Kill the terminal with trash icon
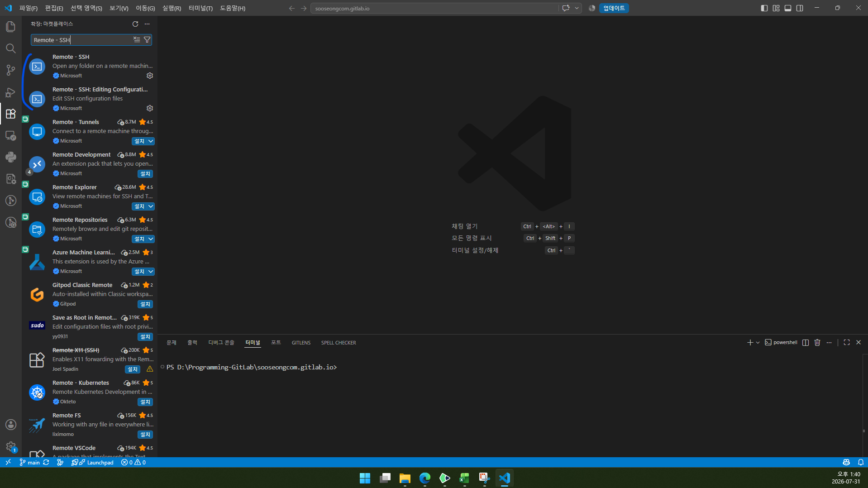 coord(817,343)
